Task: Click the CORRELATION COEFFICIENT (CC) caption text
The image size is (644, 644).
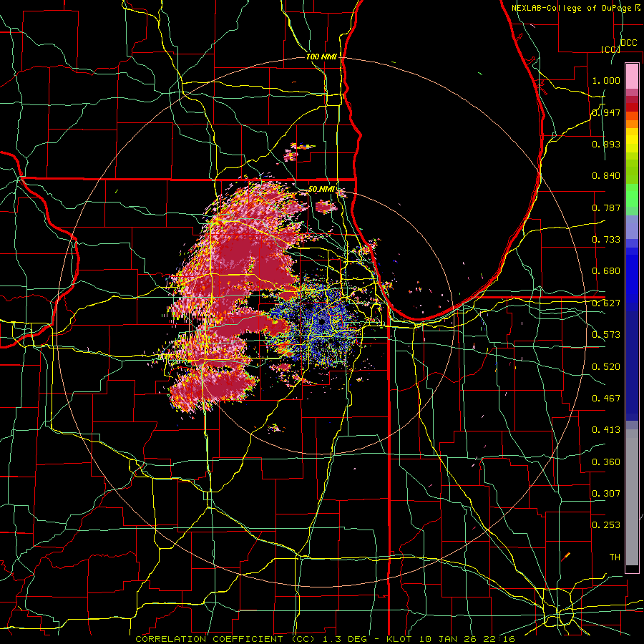Action: (225, 639)
